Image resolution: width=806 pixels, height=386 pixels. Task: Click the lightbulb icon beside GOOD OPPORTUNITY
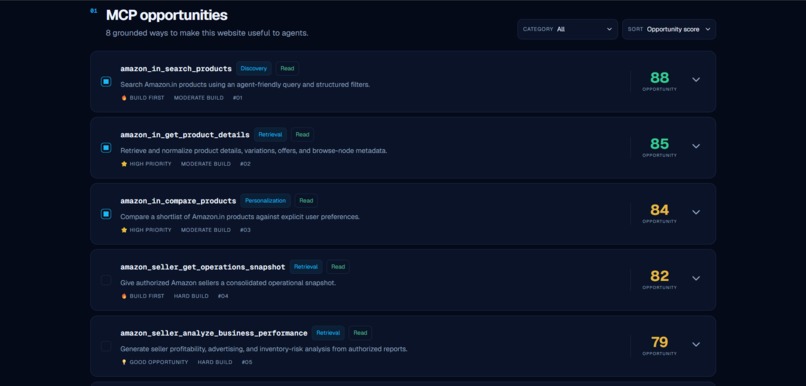pyautogui.click(x=124, y=362)
